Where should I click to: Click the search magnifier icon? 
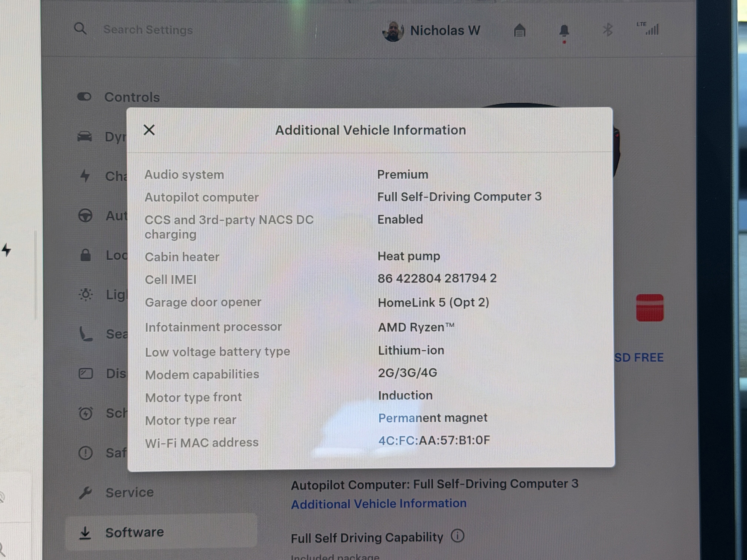tap(80, 29)
